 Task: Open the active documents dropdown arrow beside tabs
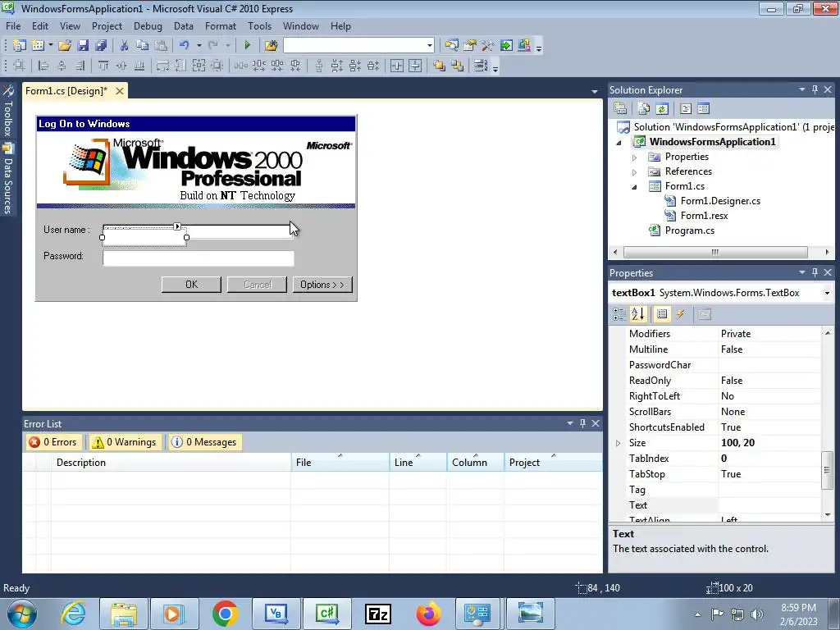594,92
